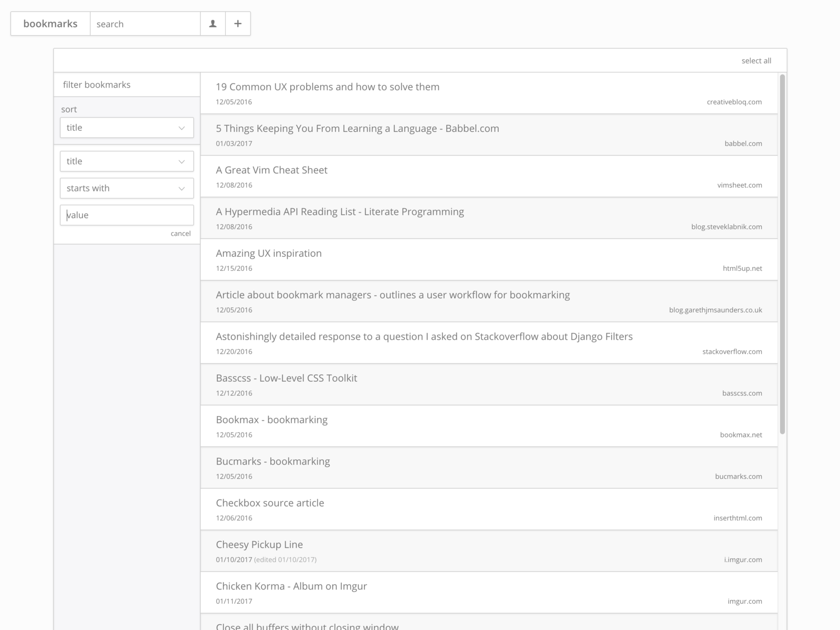Screen dimensions: 840x630
Task: Click the "select all" link
Action: click(x=756, y=60)
